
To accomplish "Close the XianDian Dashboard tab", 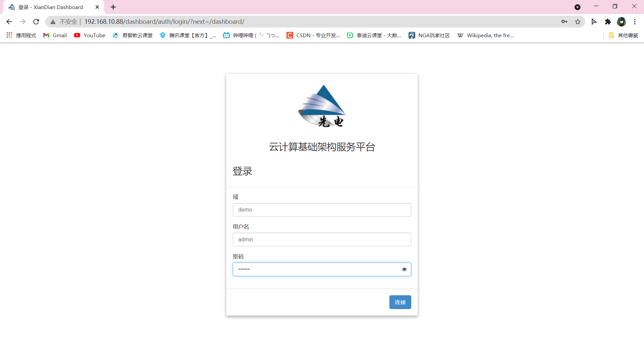I will click(97, 7).
